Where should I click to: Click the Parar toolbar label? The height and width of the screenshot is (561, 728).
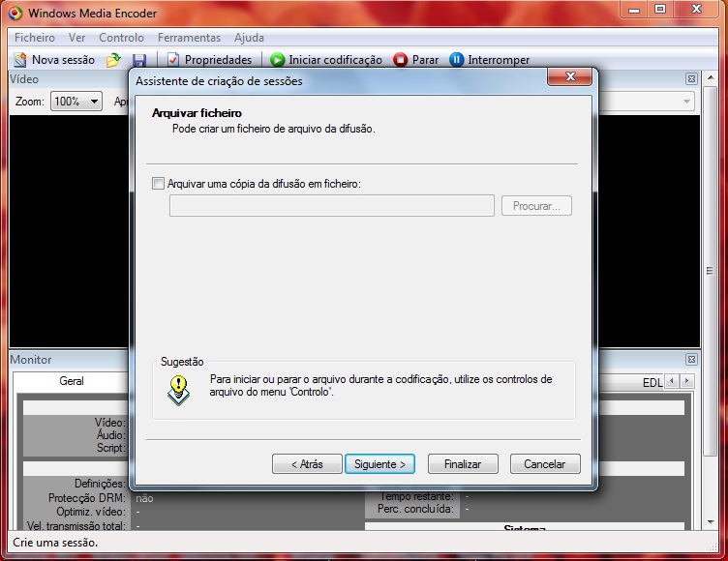click(x=425, y=60)
